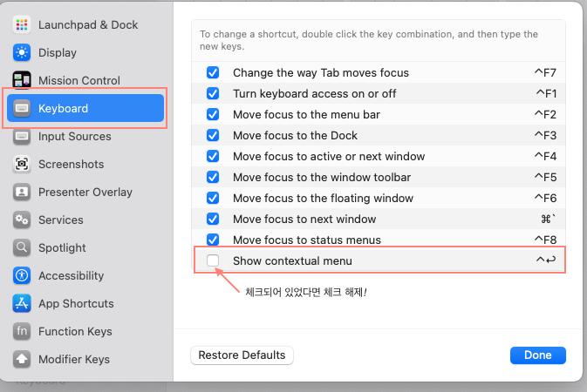Open Presenter Overlay icon in sidebar

click(x=23, y=193)
